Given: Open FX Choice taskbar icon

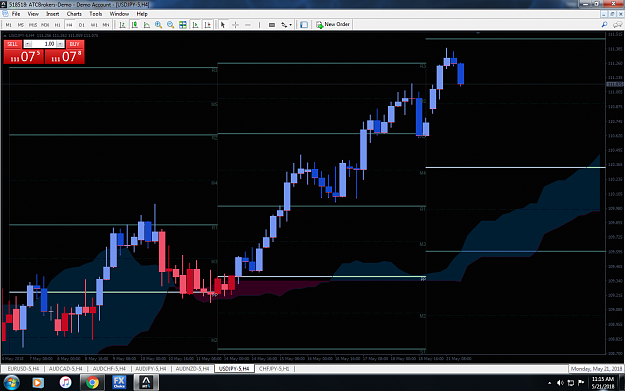Looking at the screenshot, I should [119, 383].
